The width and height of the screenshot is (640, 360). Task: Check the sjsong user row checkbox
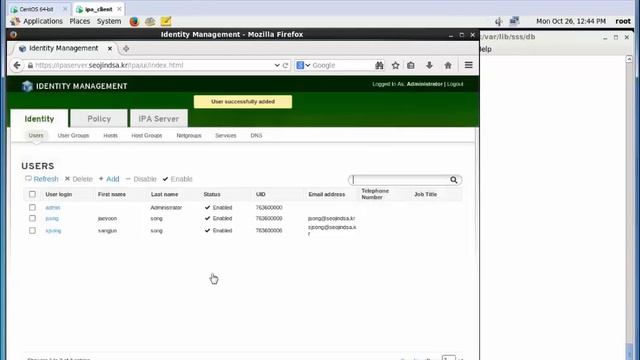click(32, 231)
